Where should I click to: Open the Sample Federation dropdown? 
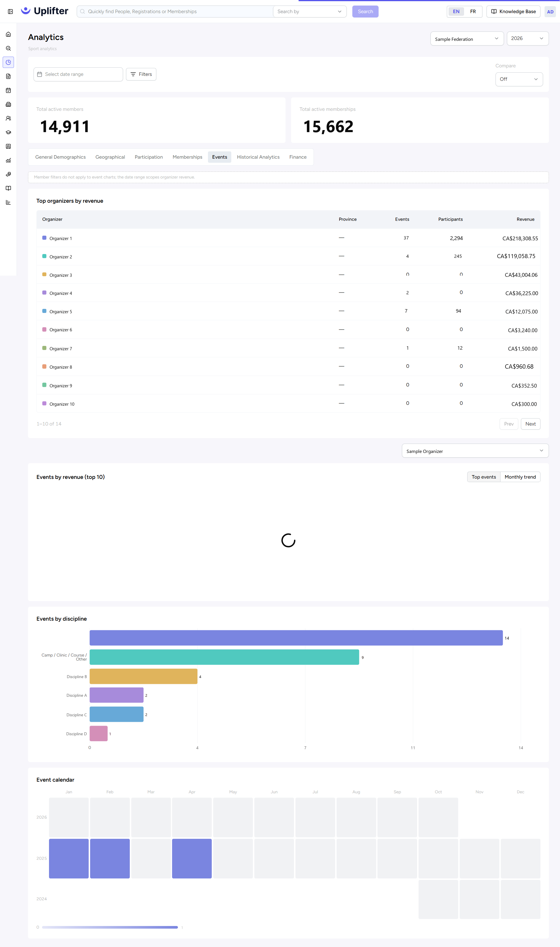467,38
